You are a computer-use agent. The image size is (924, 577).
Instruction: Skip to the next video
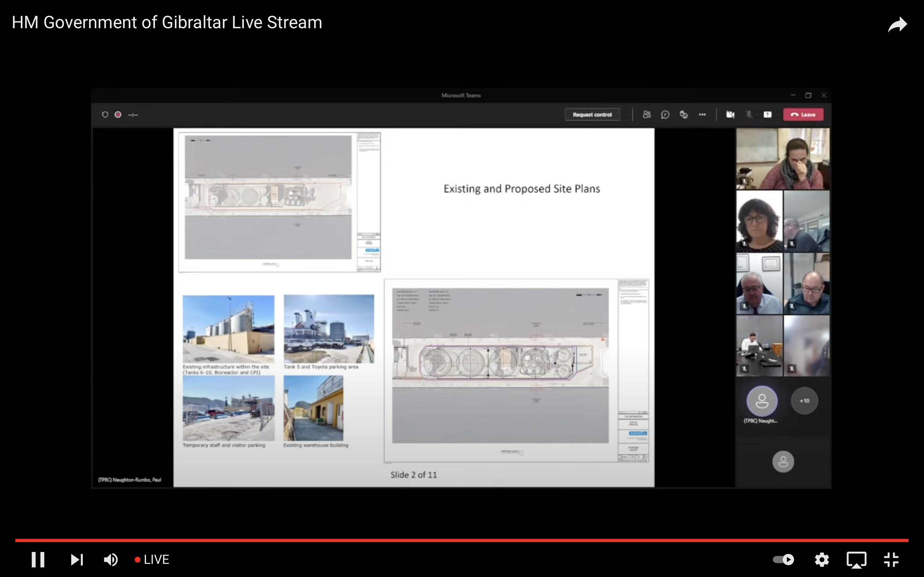(77, 559)
